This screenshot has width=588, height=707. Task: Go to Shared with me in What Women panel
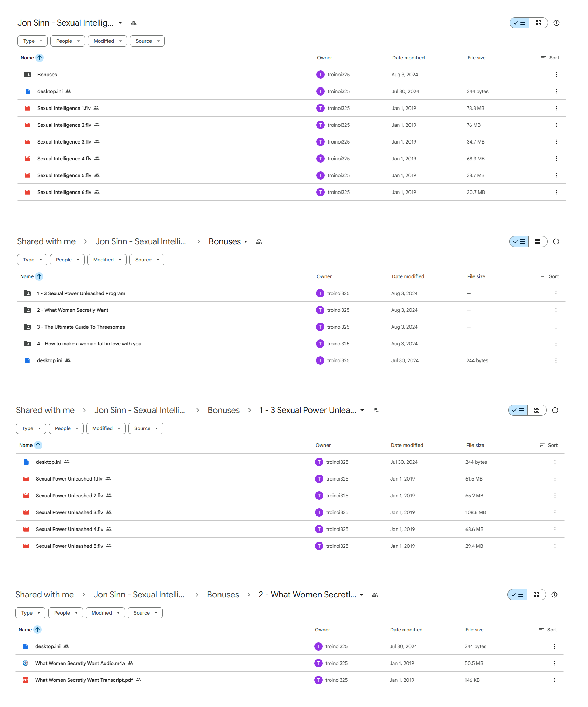[45, 595]
